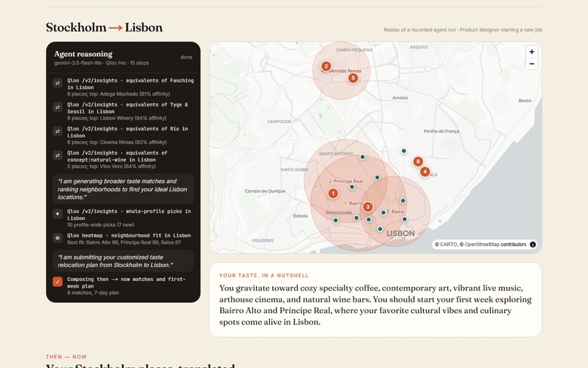Click '6 matches, 7-day plan' result line
588x368 pixels.
point(93,293)
